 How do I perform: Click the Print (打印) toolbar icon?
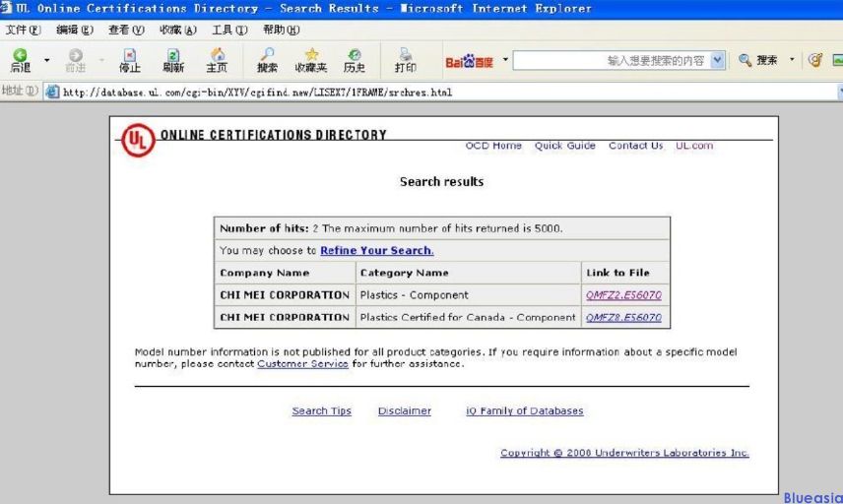point(405,59)
